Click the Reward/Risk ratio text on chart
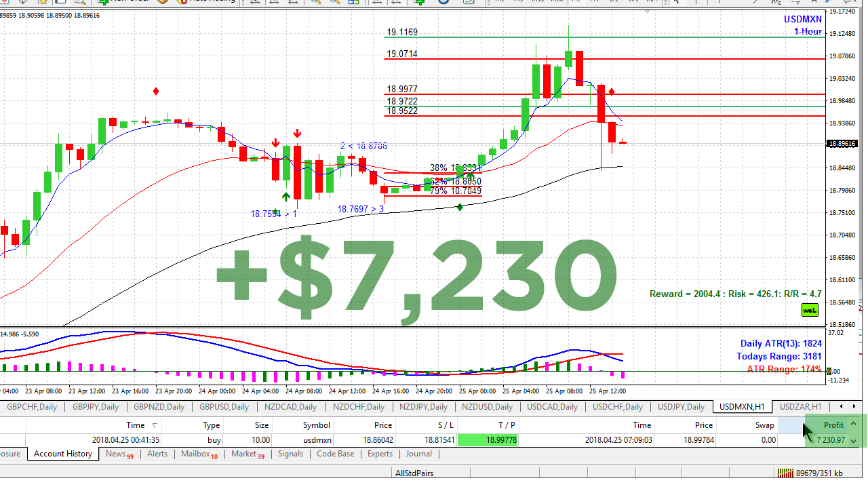 [x=736, y=294]
